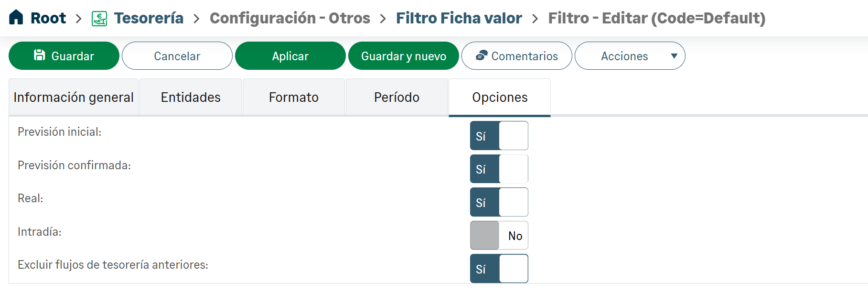Click the chevron after Filtro Ficha valor
The width and height of the screenshot is (868, 295).
535,19
